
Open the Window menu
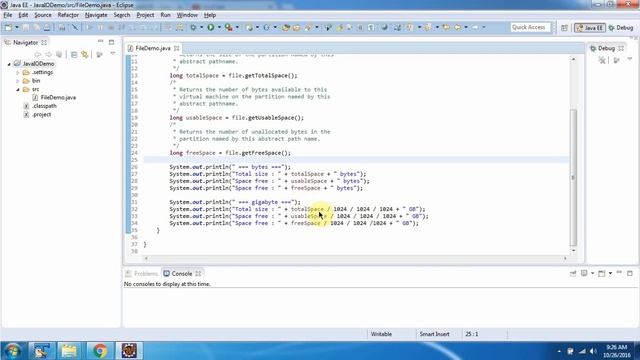187,15
